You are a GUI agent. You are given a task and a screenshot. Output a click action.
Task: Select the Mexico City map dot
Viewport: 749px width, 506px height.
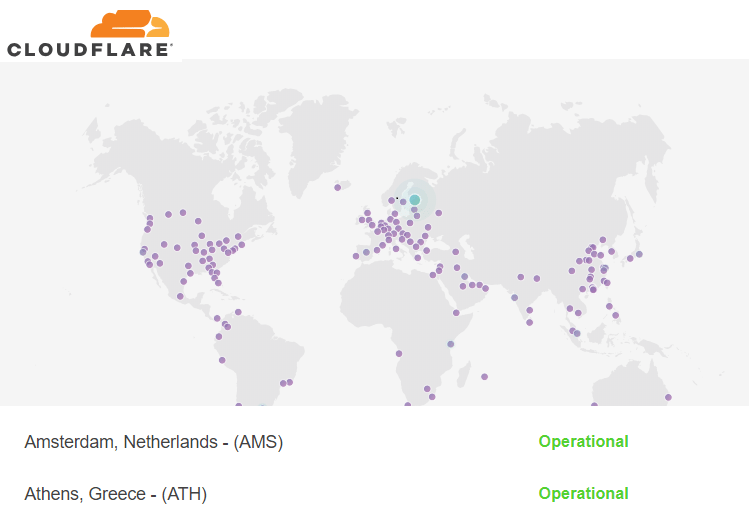point(180,296)
